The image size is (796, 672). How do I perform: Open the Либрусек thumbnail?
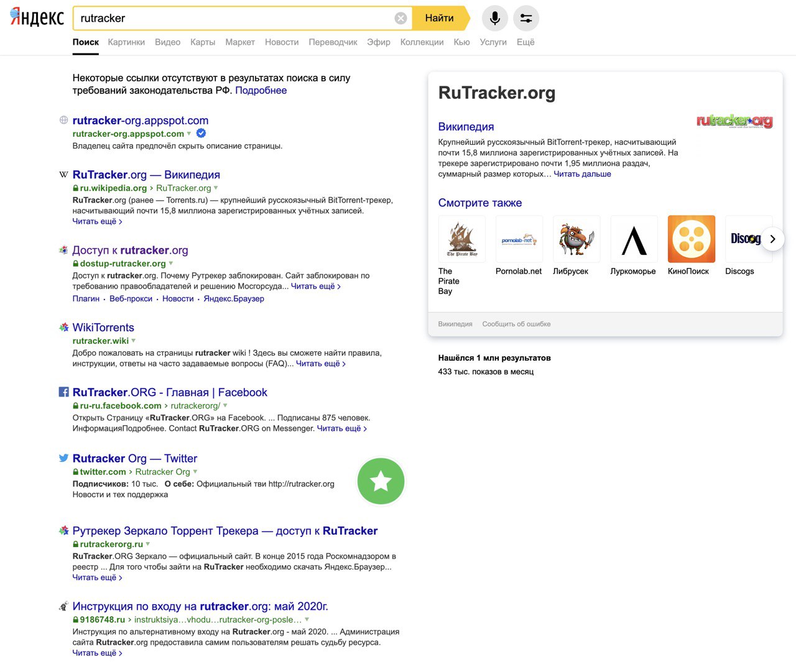point(576,239)
